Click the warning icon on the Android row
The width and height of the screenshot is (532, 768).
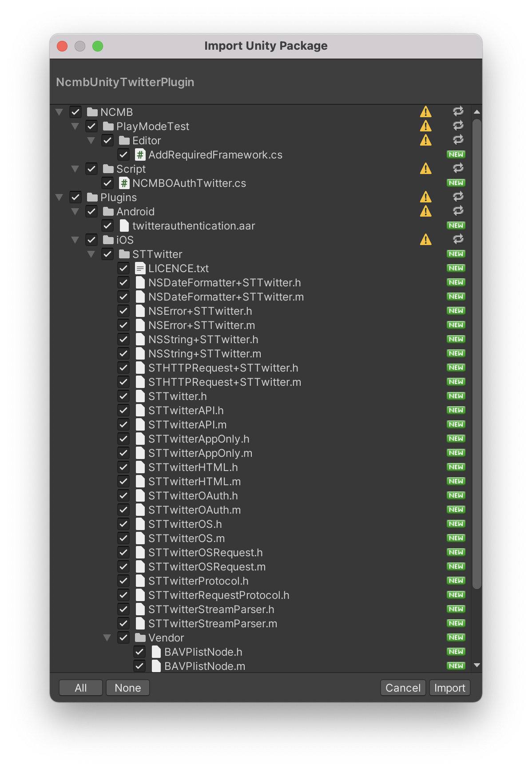coord(425,211)
